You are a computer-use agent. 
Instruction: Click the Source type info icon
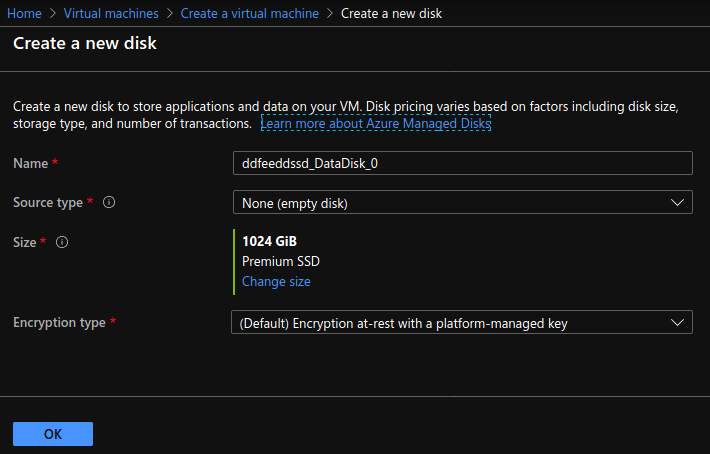pos(110,202)
